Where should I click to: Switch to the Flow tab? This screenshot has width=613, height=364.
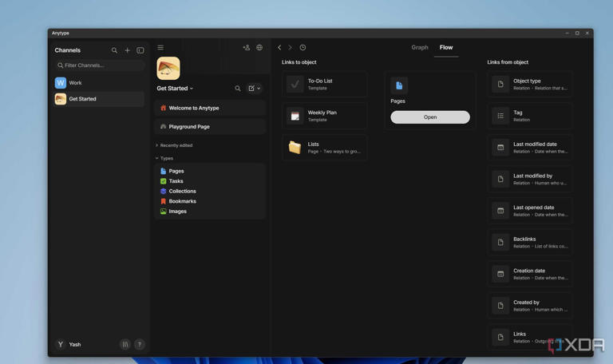446,47
